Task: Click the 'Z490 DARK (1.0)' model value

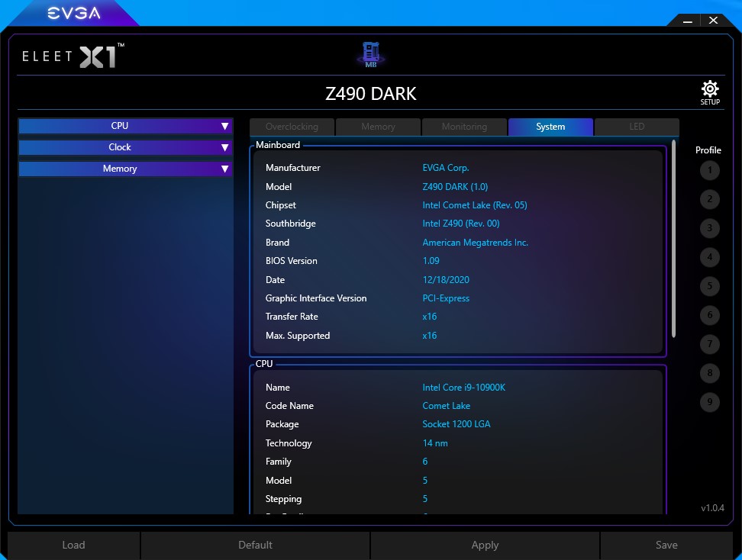Action: pos(455,187)
